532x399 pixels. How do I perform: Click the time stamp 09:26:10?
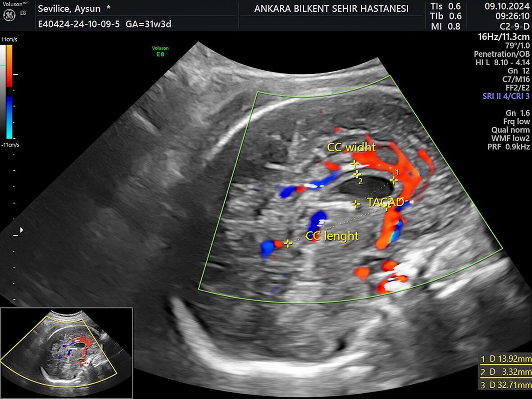point(512,16)
